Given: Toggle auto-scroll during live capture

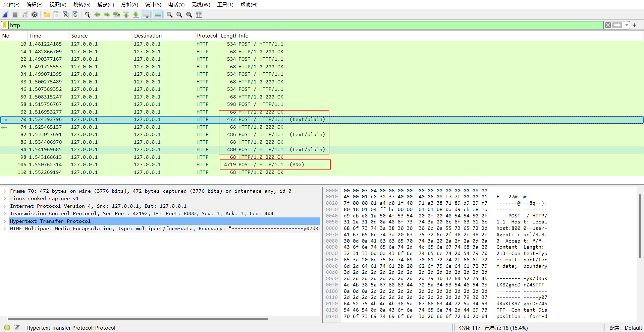Looking at the screenshot, I should pos(146,15).
